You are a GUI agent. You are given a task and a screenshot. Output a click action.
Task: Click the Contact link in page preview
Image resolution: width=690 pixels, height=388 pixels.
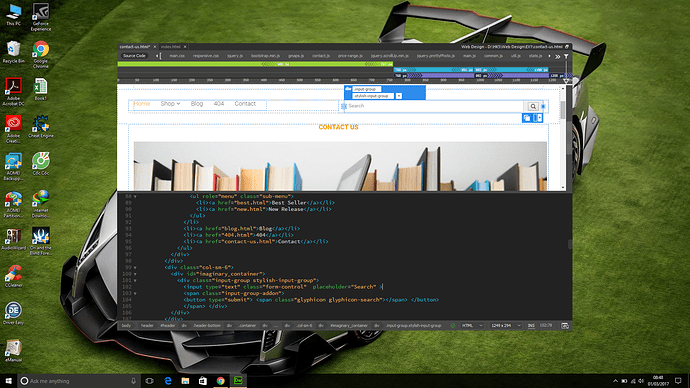click(x=245, y=104)
